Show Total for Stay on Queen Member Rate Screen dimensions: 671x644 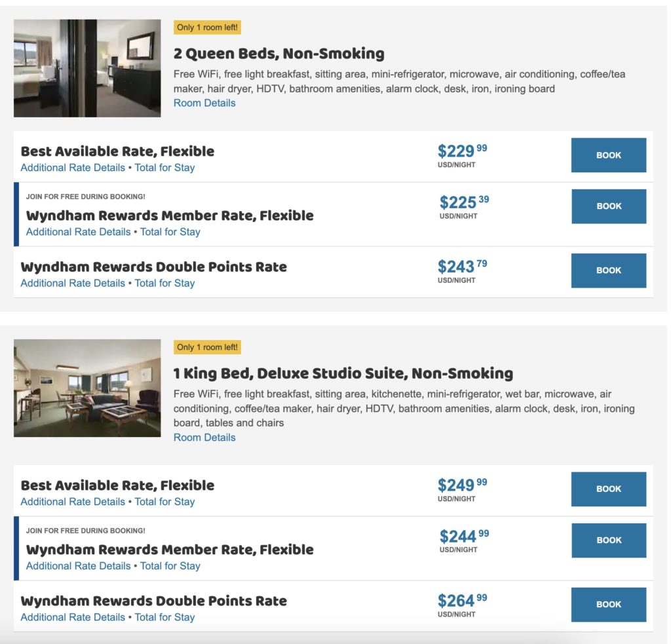point(170,232)
